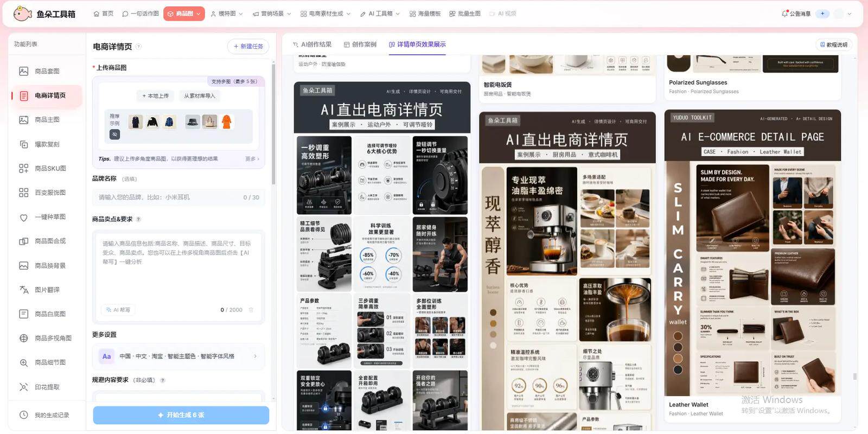
Task: Click the 本地上传 upload button
Action: pos(156,96)
